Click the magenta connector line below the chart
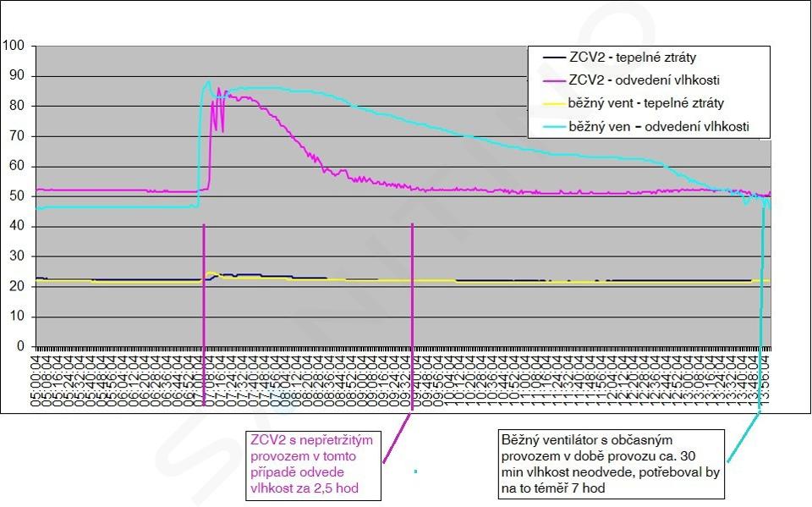The width and height of the screenshot is (812, 507). pyautogui.click(x=398, y=438)
